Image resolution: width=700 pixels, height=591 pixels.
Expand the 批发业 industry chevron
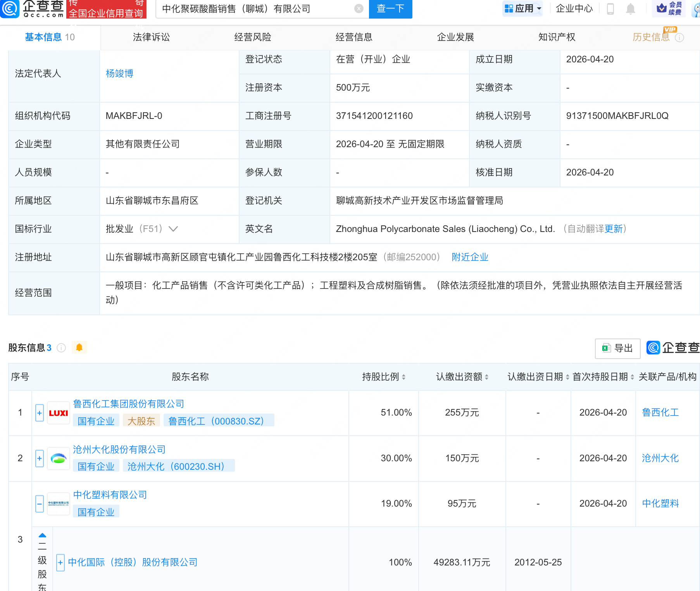pyautogui.click(x=173, y=229)
